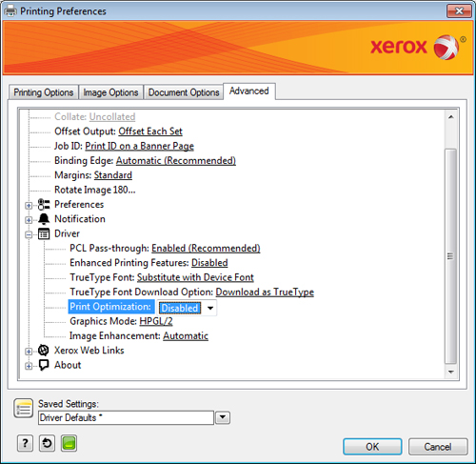Click the Xerox Web Links globe icon
This screenshot has height=464, width=476.
pos(44,350)
